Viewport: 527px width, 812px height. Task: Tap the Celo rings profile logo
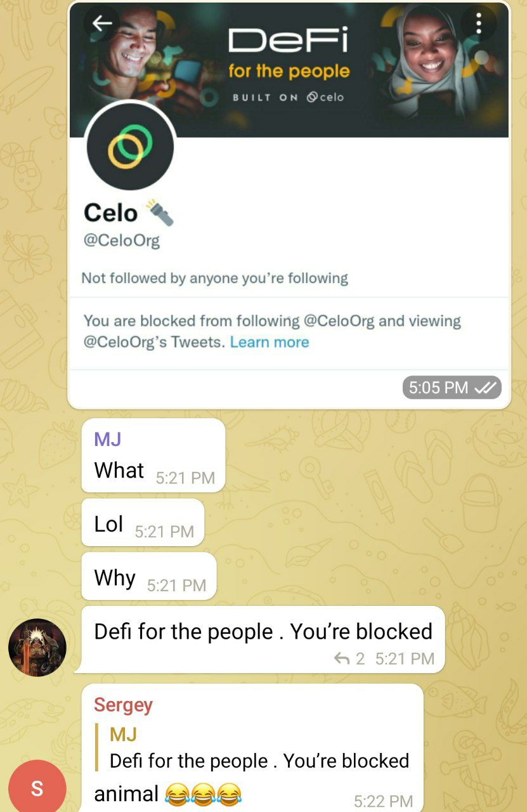(x=130, y=147)
